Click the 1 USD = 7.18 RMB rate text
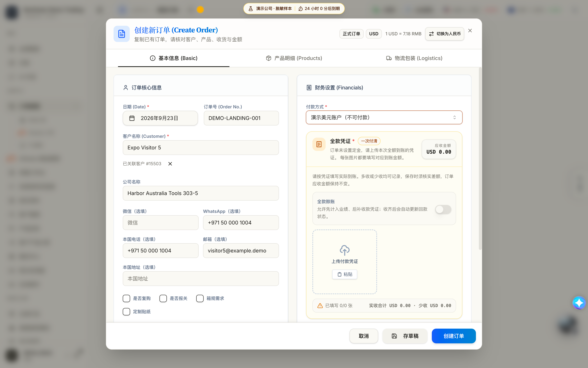 403,34
